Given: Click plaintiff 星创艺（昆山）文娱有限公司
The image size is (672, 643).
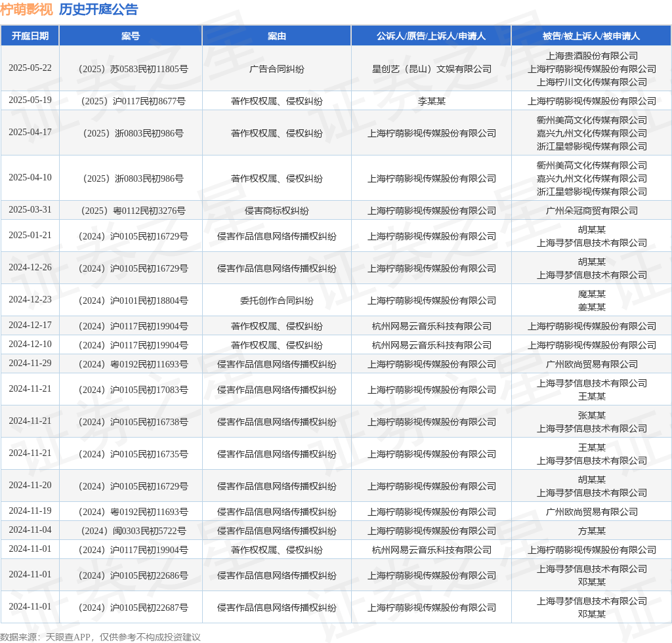Looking at the screenshot, I should (x=432, y=69).
